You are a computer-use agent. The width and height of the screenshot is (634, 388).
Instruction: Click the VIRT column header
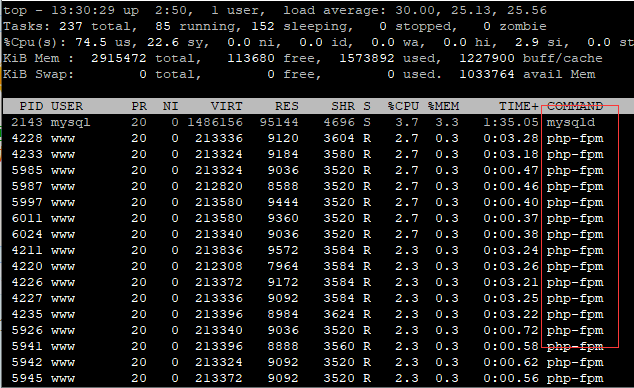(x=226, y=106)
